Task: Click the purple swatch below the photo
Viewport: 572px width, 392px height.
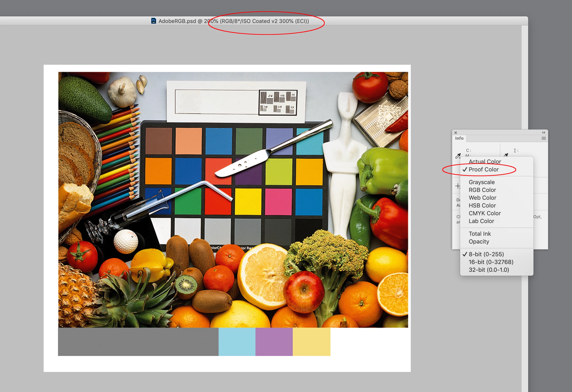Action: pos(274,342)
